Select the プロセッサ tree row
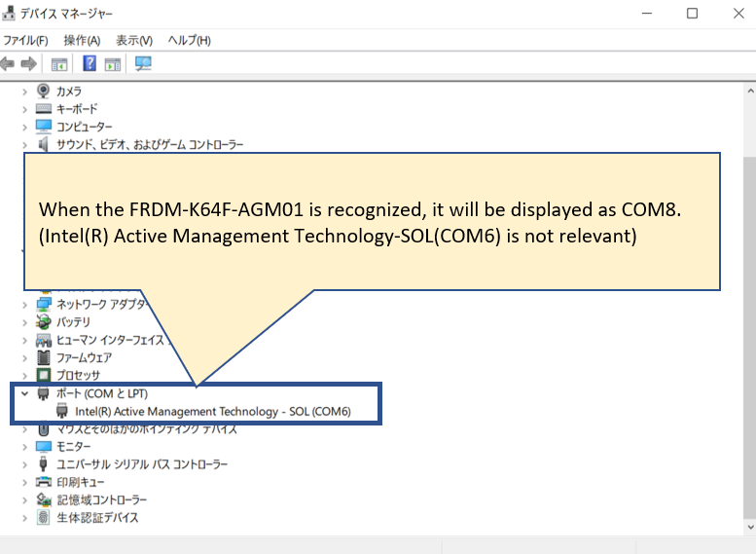This screenshot has width=756, height=554. tap(78, 376)
